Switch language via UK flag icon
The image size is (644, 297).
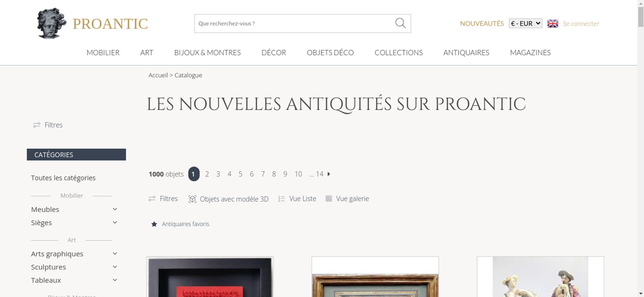553,23
